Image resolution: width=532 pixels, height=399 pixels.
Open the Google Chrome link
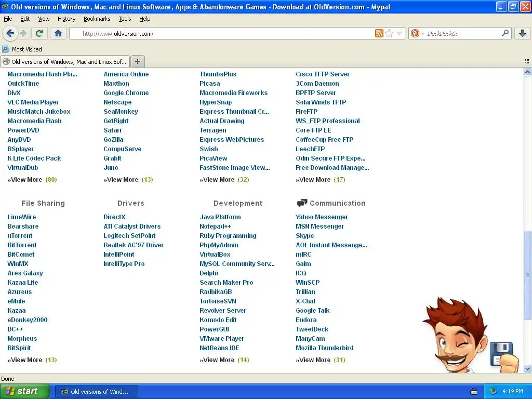coord(126,92)
